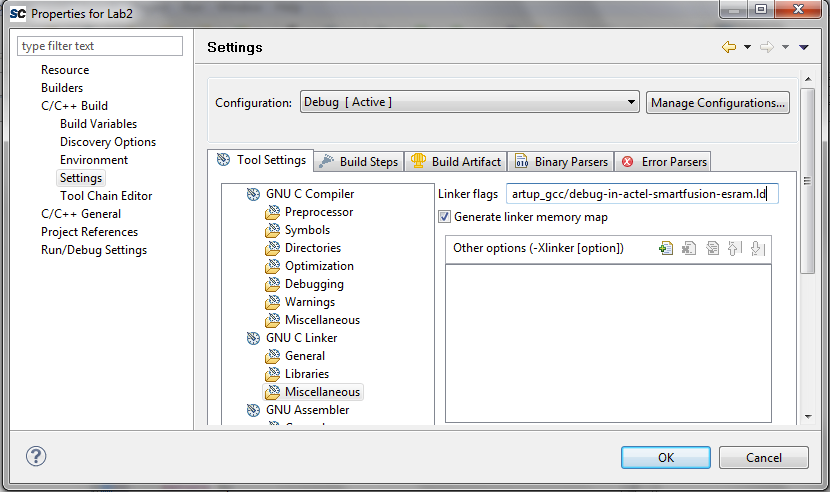Viewport: 830px width, 492px height.
Task: Click the Linker flags input field
Action: pyautogui.click(x=642, y=194)
